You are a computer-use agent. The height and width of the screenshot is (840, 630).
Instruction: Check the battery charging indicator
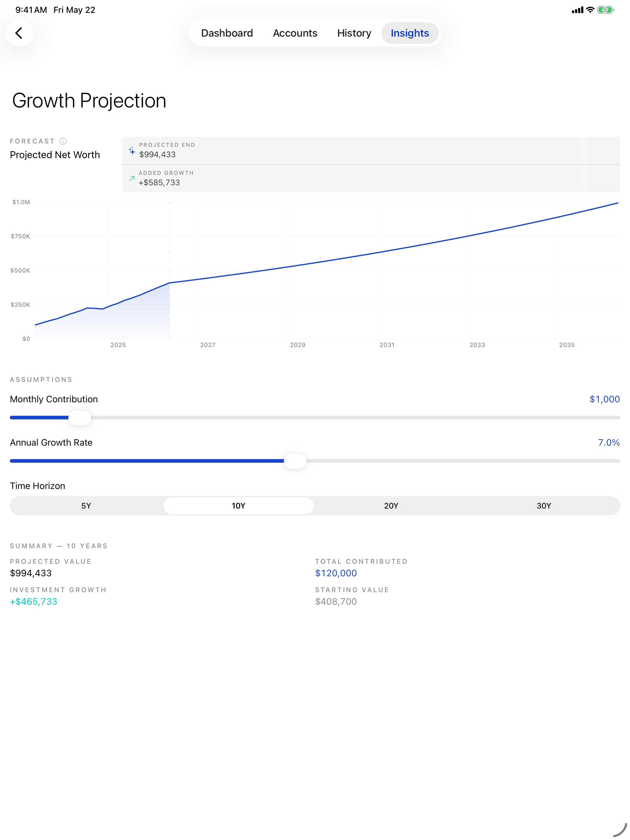tap(605, 10)
